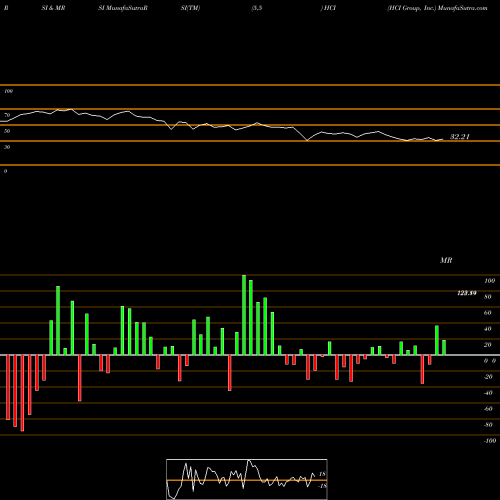Click the 80 label on MR axis

488,297
